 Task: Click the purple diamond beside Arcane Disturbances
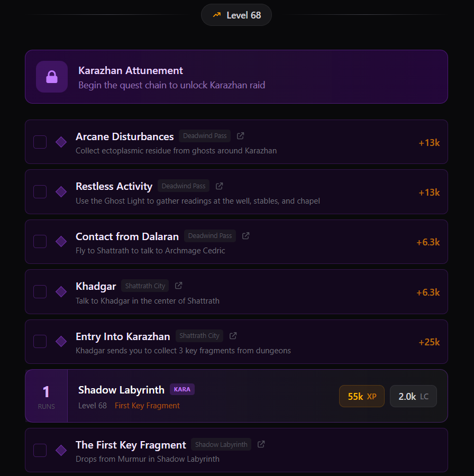pyautogui.click(x=61, y=142)
